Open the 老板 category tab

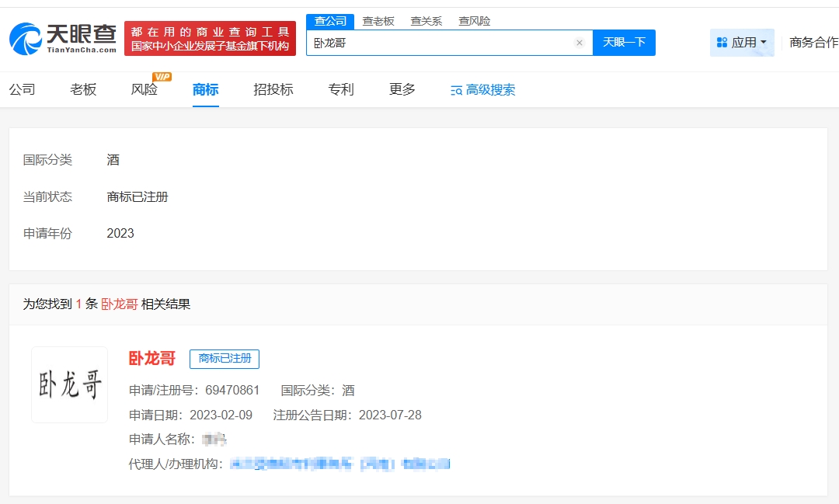pos(83,89)
